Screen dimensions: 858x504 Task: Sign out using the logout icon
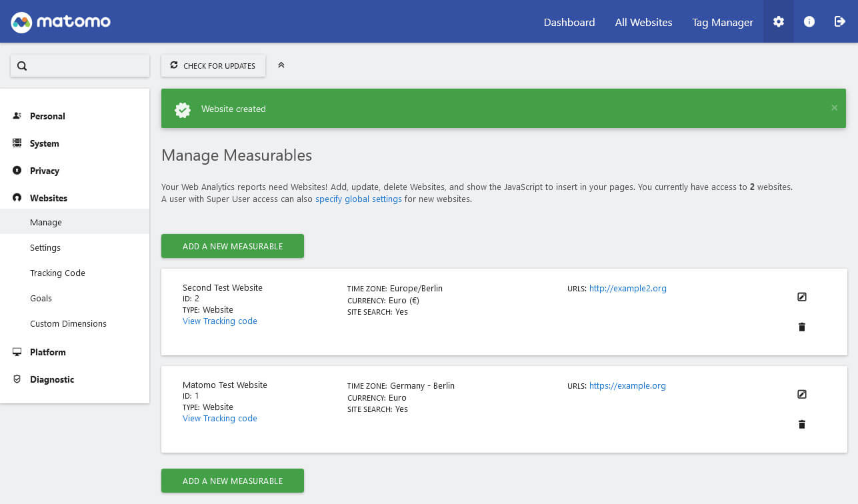point(839,21)
